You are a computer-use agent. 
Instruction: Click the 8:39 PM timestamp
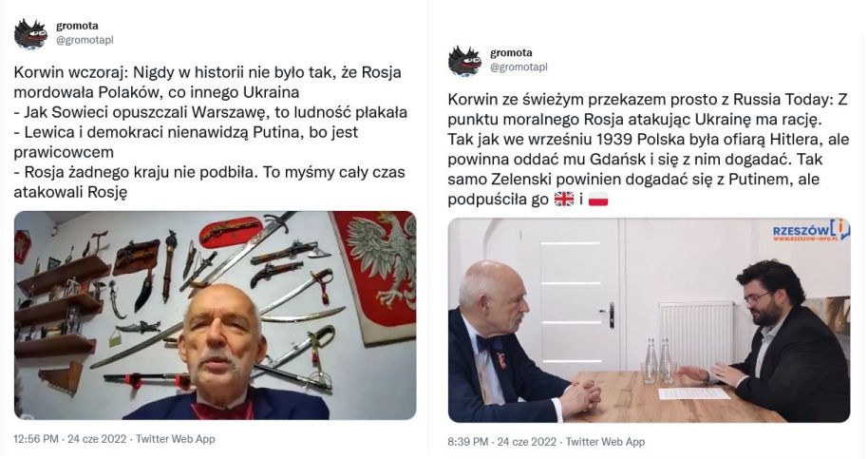468,442
